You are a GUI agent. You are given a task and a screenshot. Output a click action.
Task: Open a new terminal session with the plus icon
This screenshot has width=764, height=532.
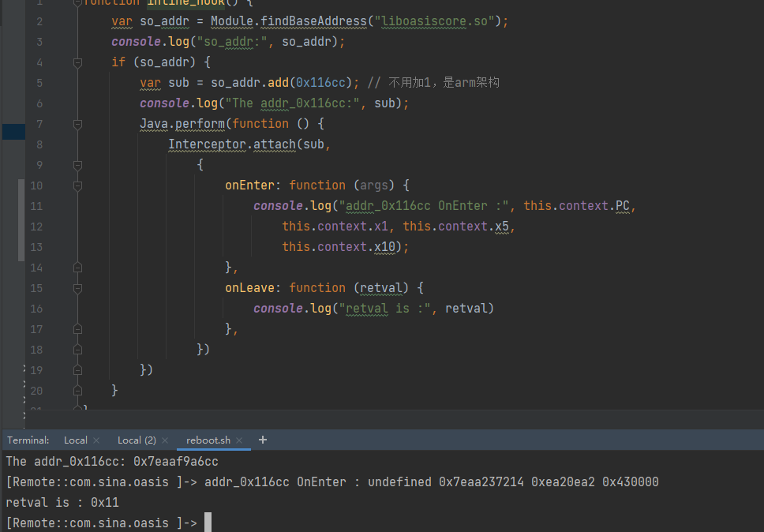point(263,440)
